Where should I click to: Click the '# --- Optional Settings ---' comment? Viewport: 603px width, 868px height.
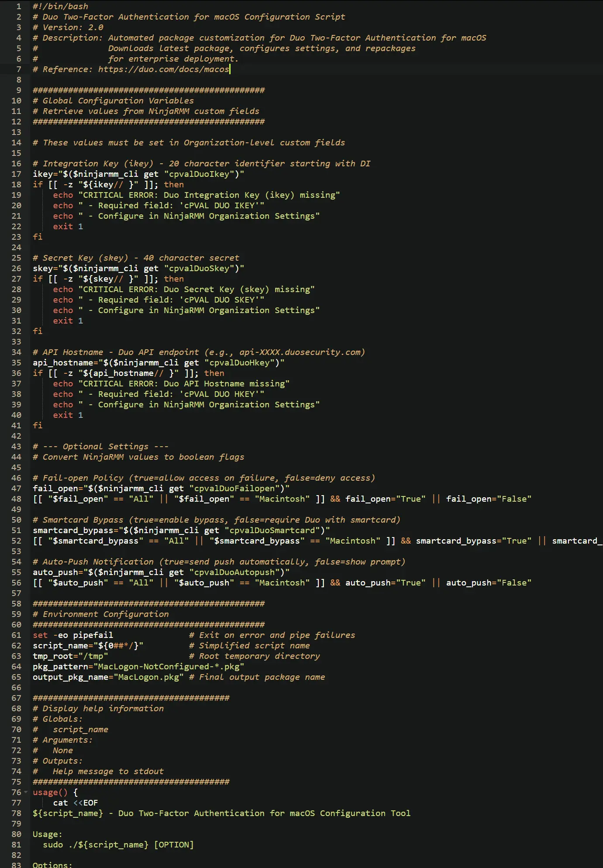pos(101,446)
